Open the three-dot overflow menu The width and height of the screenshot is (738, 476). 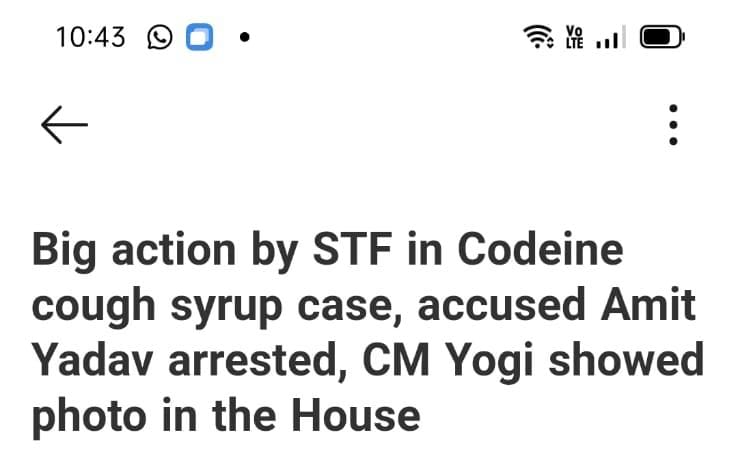click(x=673, y=124)
